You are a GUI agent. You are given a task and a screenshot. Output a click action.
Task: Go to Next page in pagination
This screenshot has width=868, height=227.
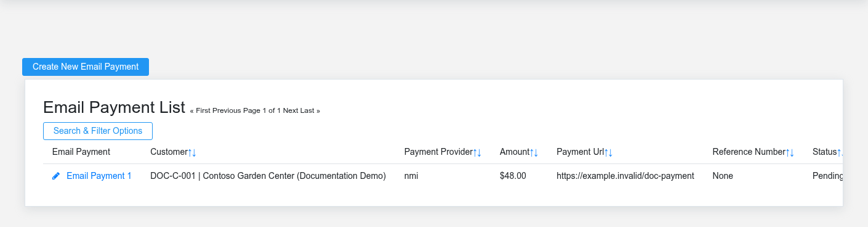click(291, 111)
